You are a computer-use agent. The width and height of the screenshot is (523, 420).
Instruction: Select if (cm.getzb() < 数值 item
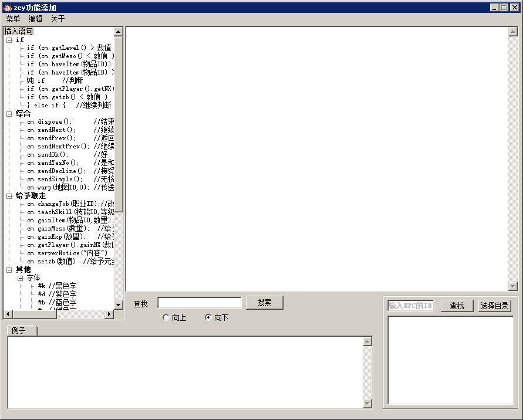click(x=68, y=97)
